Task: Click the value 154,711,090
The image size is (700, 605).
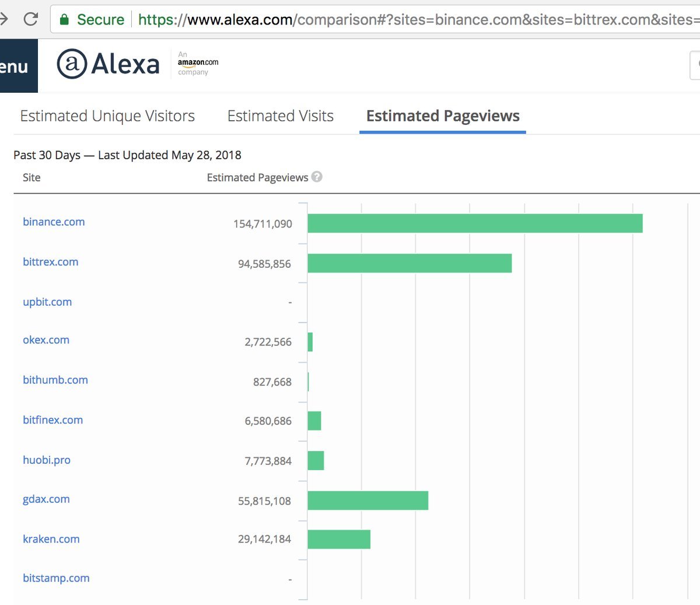Action: tap(262, 224)
